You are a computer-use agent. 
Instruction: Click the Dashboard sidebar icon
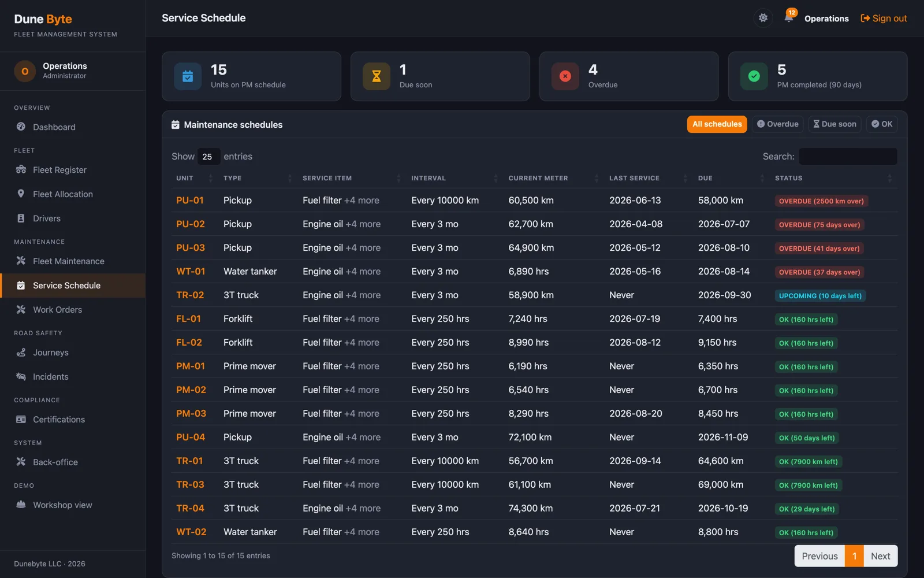21,127
